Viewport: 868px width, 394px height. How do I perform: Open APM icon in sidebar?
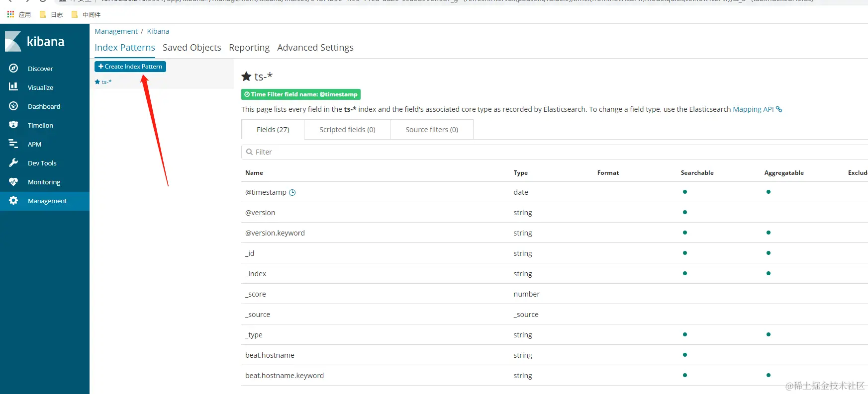(13, 144)
